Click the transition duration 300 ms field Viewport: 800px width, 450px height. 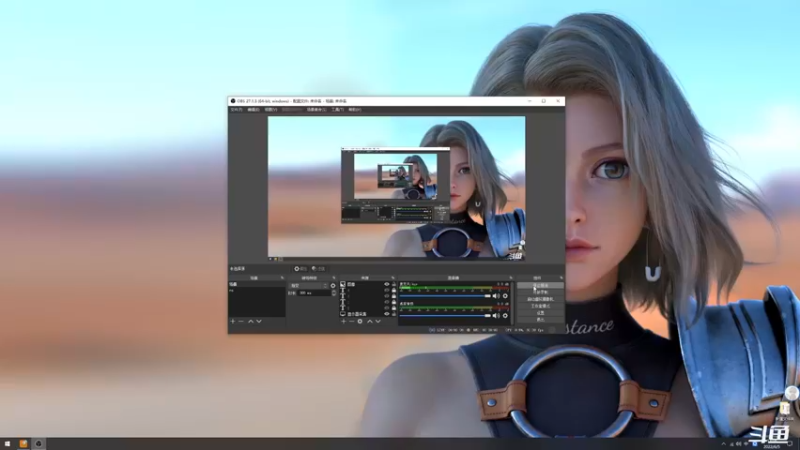click(x=314, y=293)
